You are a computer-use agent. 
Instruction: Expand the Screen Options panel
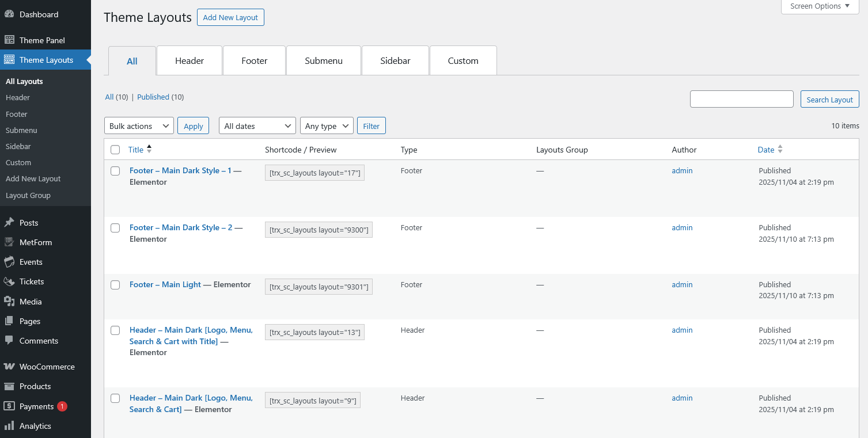[820, 6]
